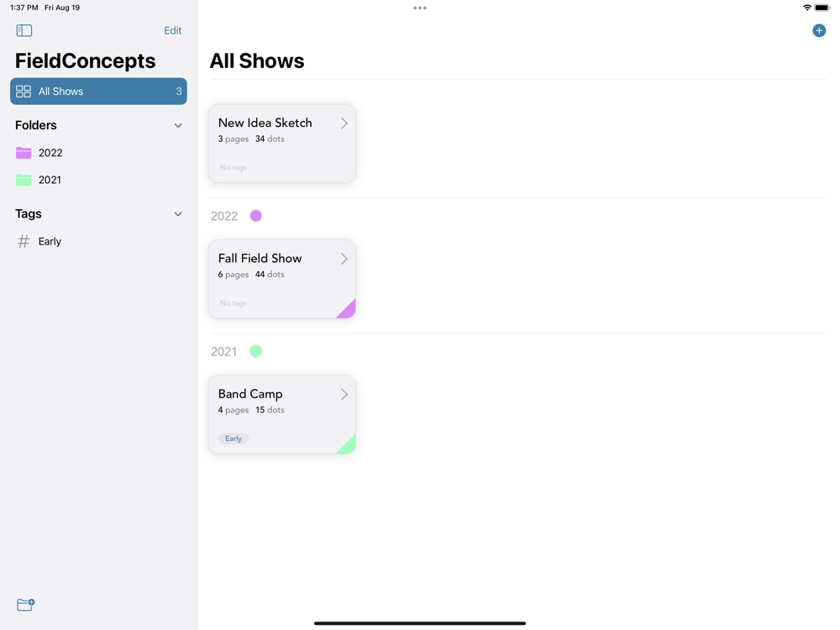
Task: Click '6 pages' on Fall Field Show
Action: click(233, 275)
